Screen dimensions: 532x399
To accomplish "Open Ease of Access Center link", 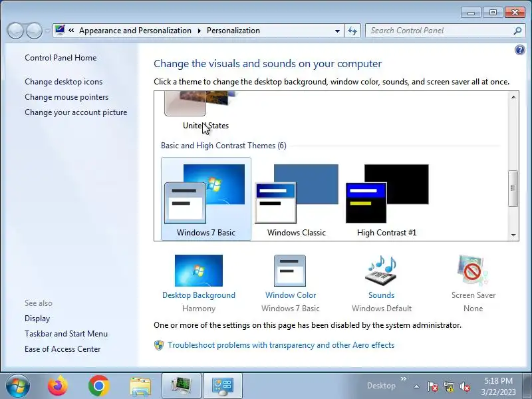I will [63, 349].
